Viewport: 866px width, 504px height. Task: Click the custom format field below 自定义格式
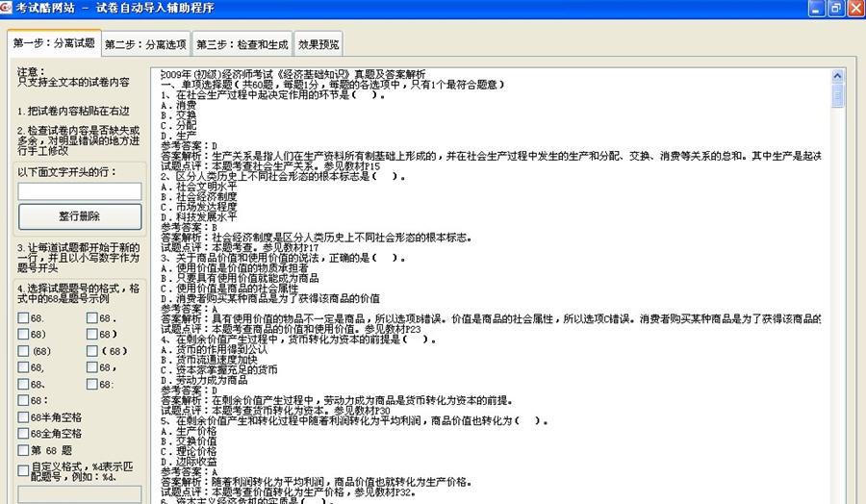click(x=80, y=493)
